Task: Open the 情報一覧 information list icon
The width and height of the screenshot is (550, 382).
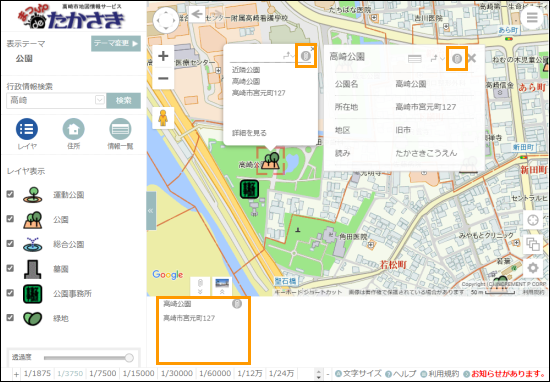Action: coord(120,129)
